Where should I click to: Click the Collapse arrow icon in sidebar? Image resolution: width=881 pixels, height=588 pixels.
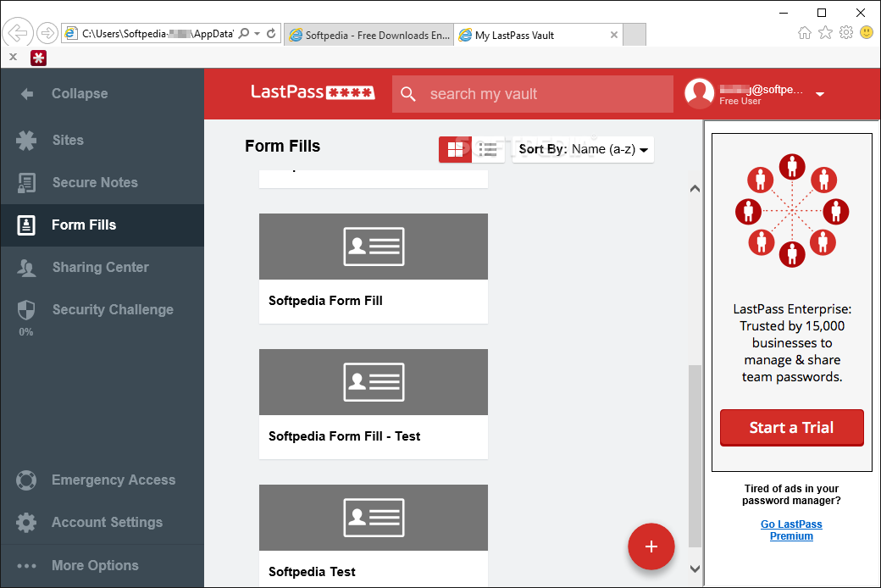coord(27,94)
